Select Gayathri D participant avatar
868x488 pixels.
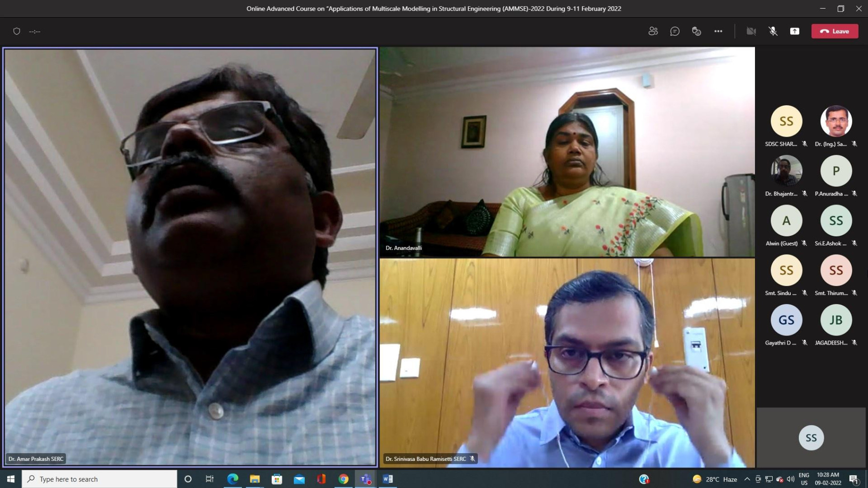tap(786, 320)
